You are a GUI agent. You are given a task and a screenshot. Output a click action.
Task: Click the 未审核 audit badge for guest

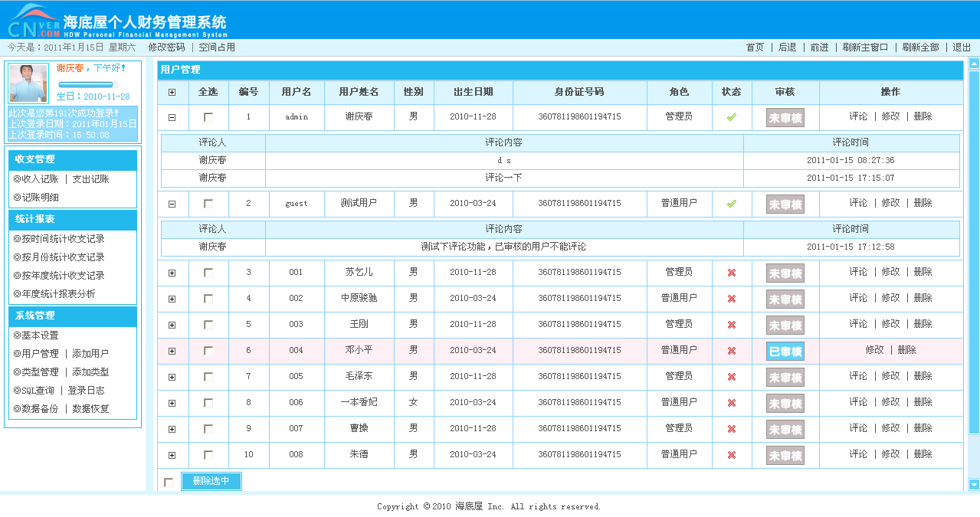(785, 204)
